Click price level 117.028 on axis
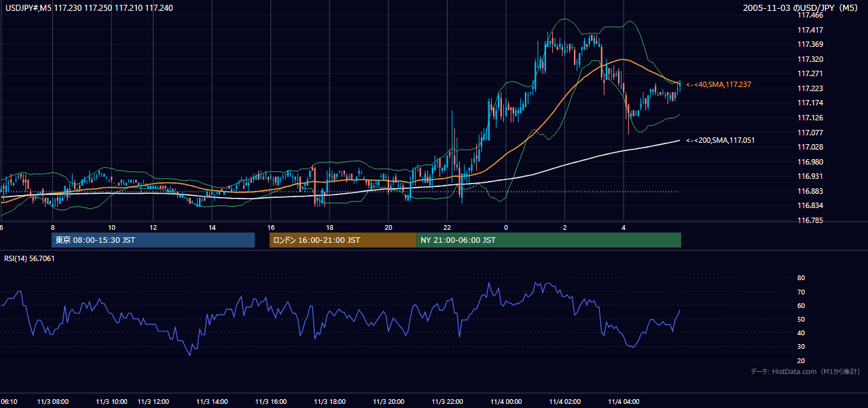This screenshot has width=868, height=408. (810, 147)
